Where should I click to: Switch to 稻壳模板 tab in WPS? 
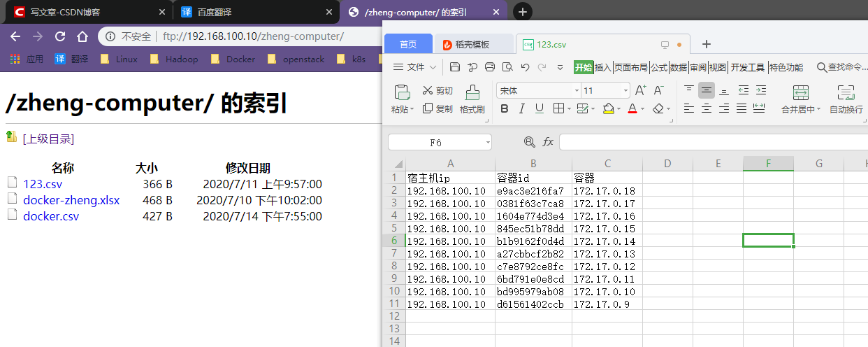coord(473,44)
